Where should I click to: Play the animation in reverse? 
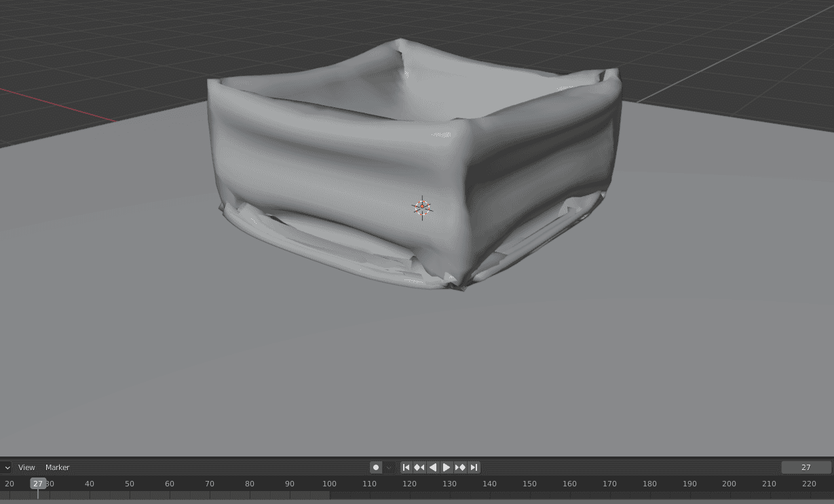[x=433, y=467]
